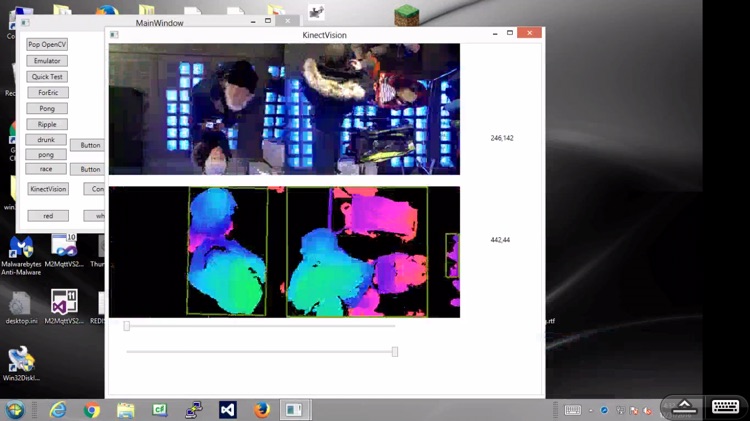The height and width of the screenshot is (421, 750).
Task: Open Firefox from the taskbar
Action: pyautogui.click(x=262, y=410)
